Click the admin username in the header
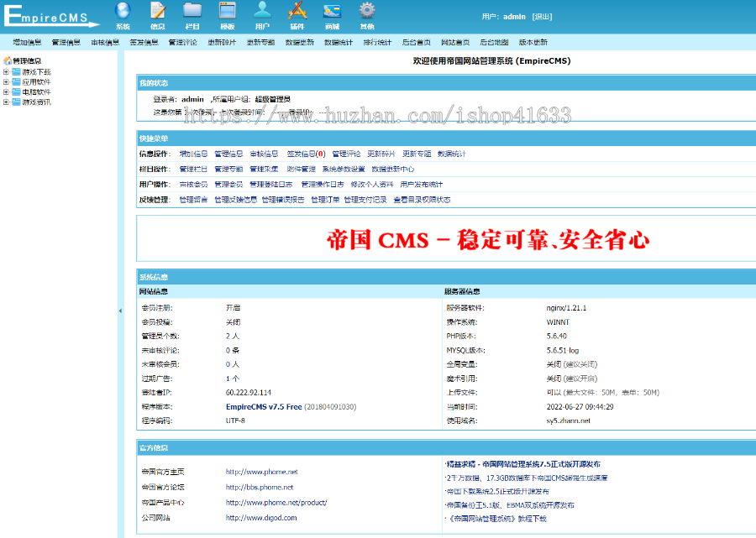 (514, 17)
